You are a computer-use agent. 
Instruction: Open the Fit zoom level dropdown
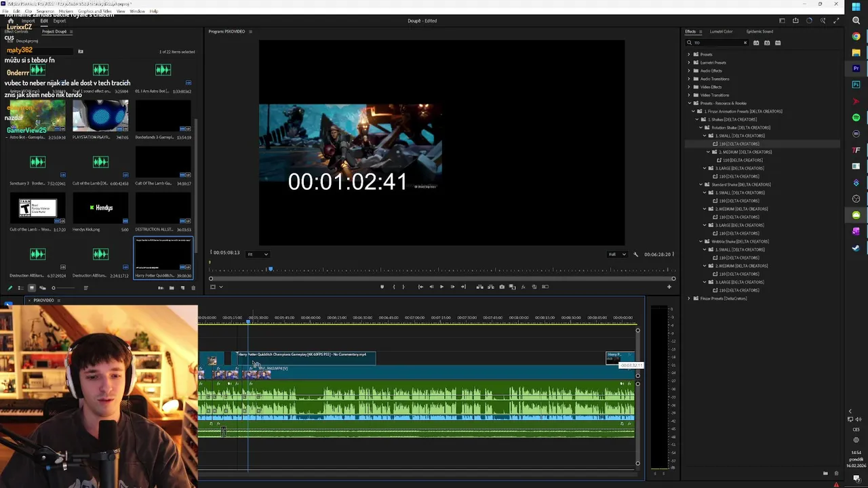click(257, 254)
